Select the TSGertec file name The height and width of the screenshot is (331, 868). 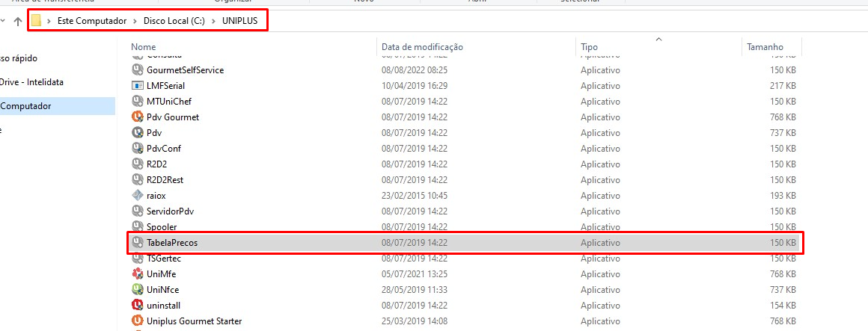coord(164,258)
